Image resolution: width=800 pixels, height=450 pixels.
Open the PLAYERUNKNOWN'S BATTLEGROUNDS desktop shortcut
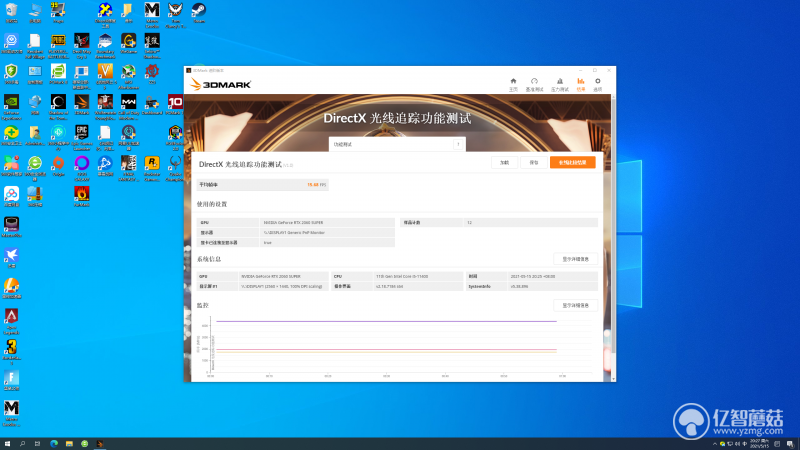click(x=58, y=46)
